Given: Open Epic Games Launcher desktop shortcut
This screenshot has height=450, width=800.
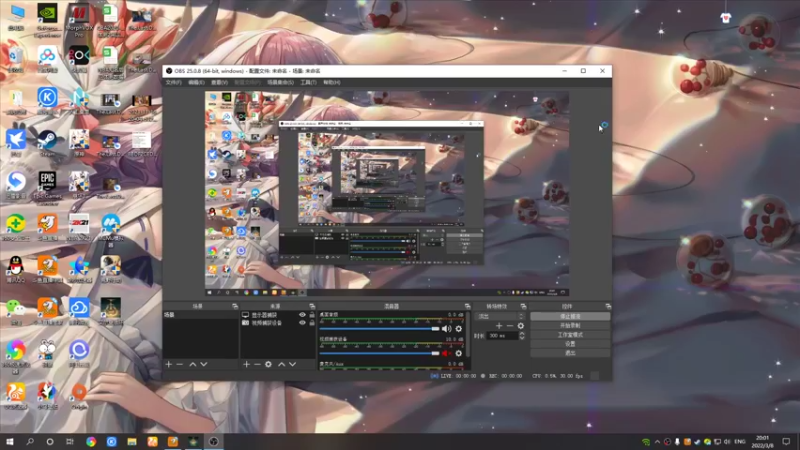Looking at the screenshot, I should pyautogui.click(x=47, y=187).
